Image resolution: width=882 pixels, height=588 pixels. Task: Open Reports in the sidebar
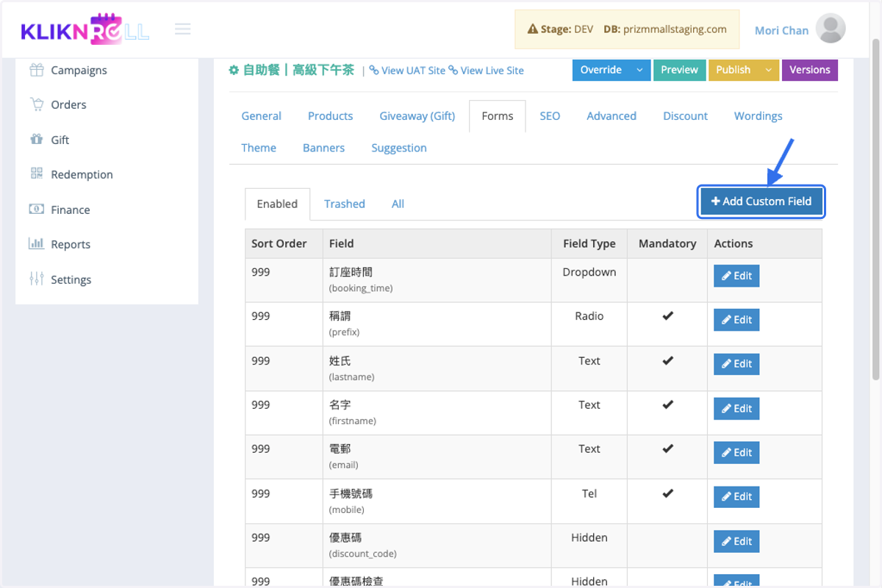click(71, 244)
